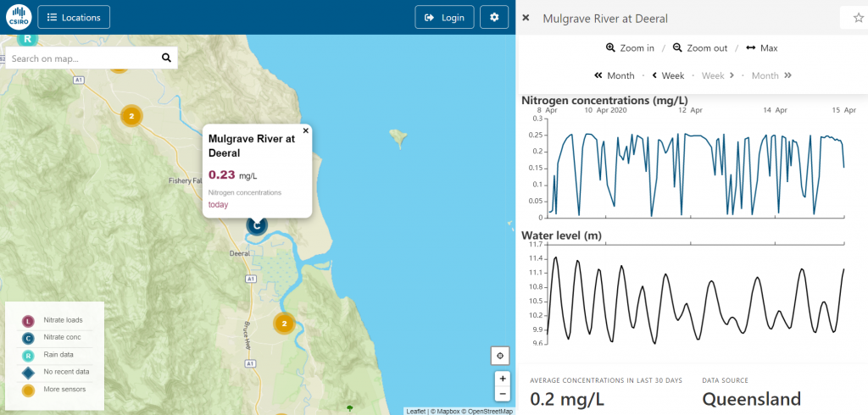Open the Locations list
The height and width of the screenshot is (415, 868).
[74, 17]
